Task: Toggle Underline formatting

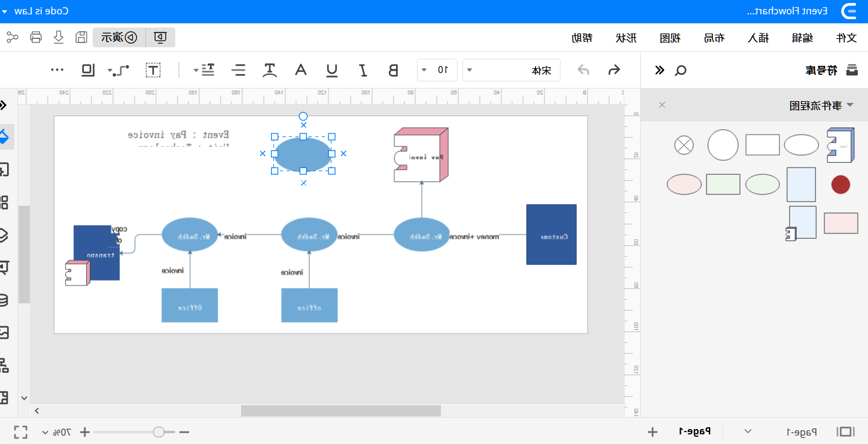Action: coord(331,70)
